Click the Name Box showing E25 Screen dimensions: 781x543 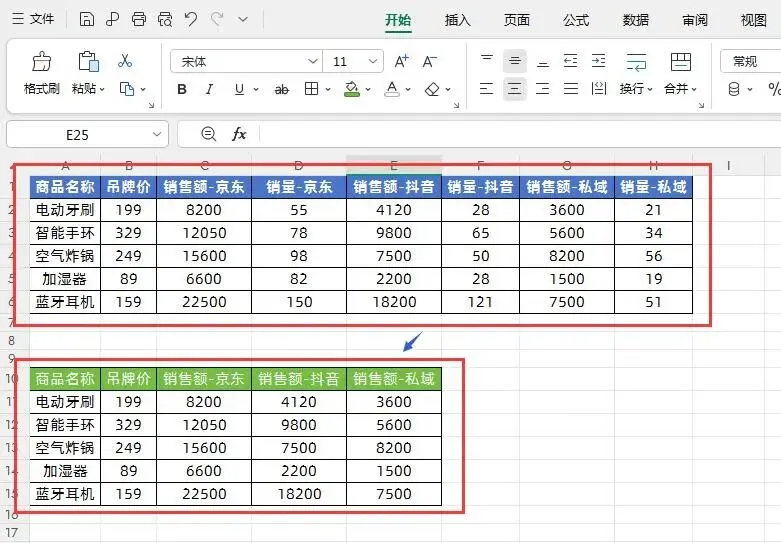(x=87, y=135)
